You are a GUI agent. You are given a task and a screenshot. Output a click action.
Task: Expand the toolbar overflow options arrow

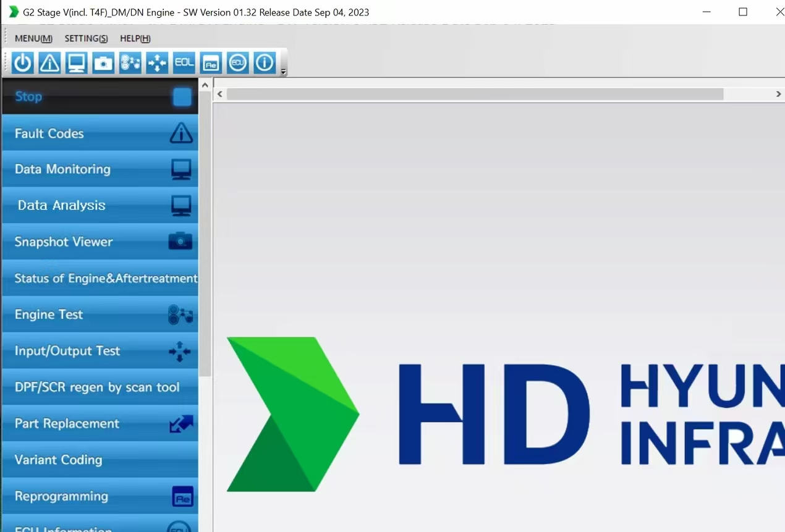284,72
